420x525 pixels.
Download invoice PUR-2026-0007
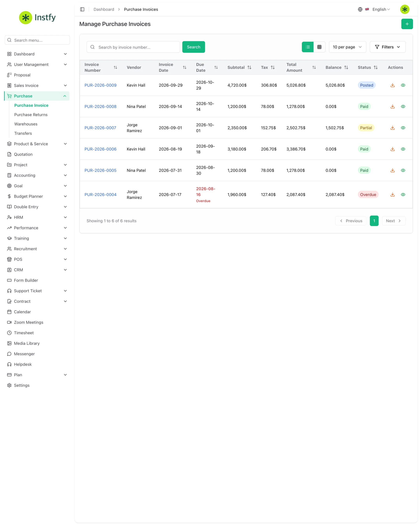tap(392, 128)
